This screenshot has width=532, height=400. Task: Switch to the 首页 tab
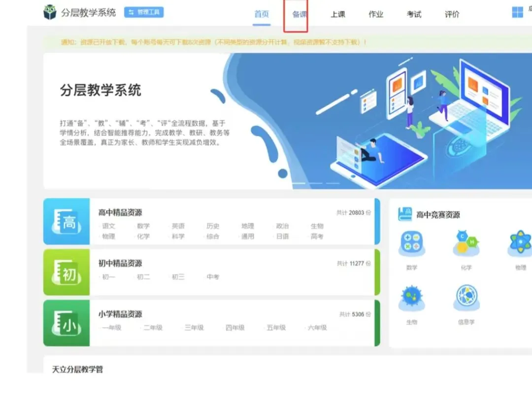[x=262, y=15]
